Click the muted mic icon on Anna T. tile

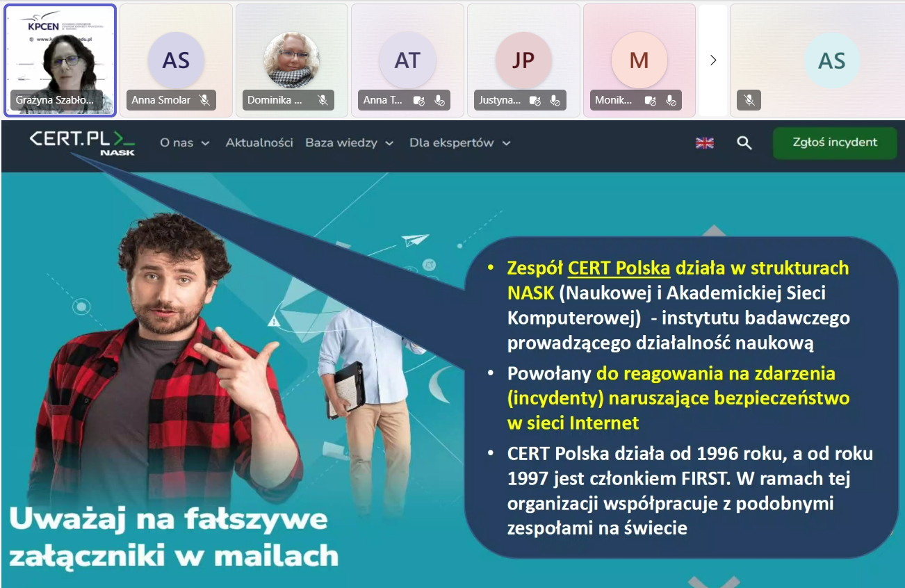pos(439,100)
